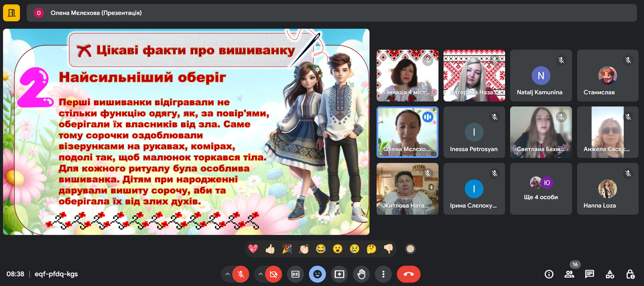Pick the reaction skin tone swatch
The width and height of the screenshot is (644, 286).
[x=410, y=249]
